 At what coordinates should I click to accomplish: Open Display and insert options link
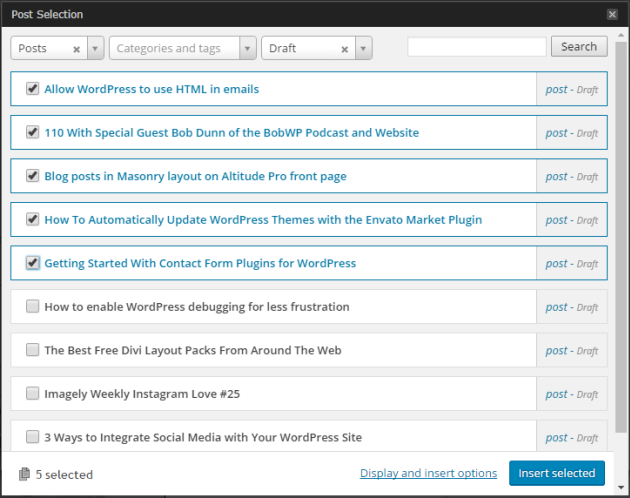[428, 473]
